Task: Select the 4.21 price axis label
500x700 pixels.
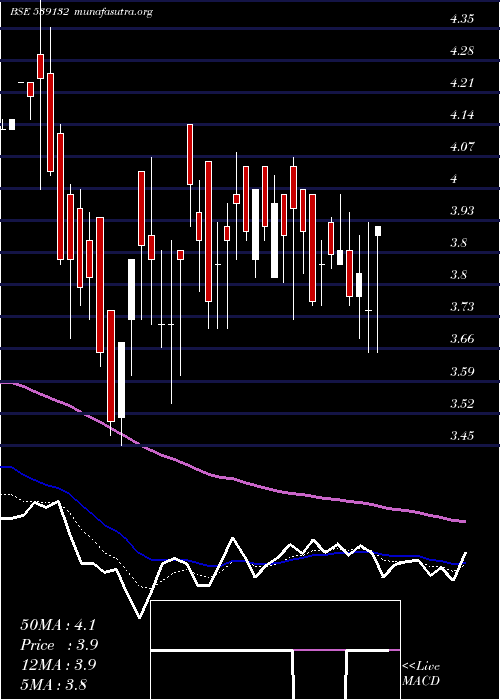Action: click(462, 83)
